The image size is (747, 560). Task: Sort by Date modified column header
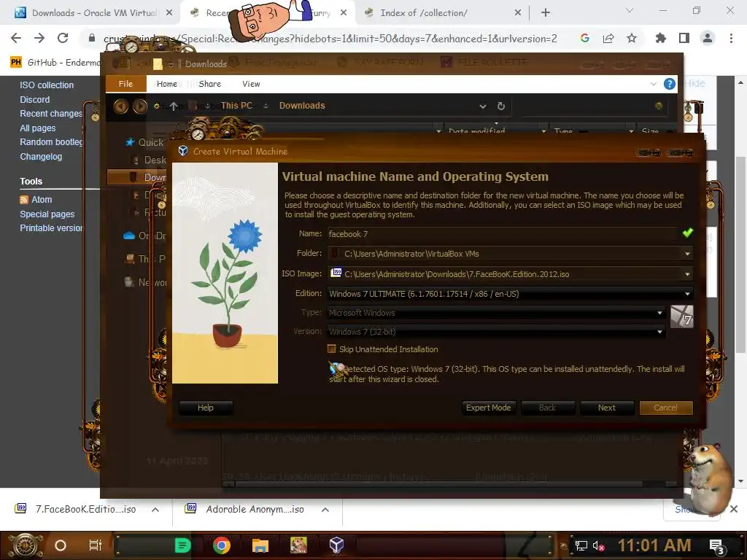[x=477, y=131]
